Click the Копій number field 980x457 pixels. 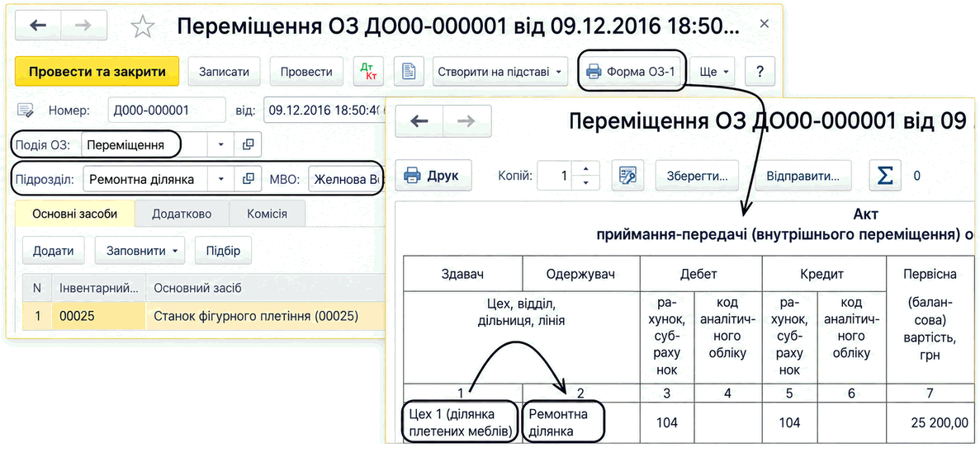(556, 176)
